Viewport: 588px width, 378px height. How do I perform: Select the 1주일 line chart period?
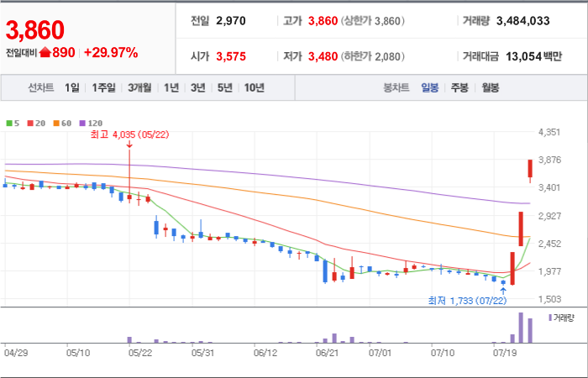[x=104, y=87]
